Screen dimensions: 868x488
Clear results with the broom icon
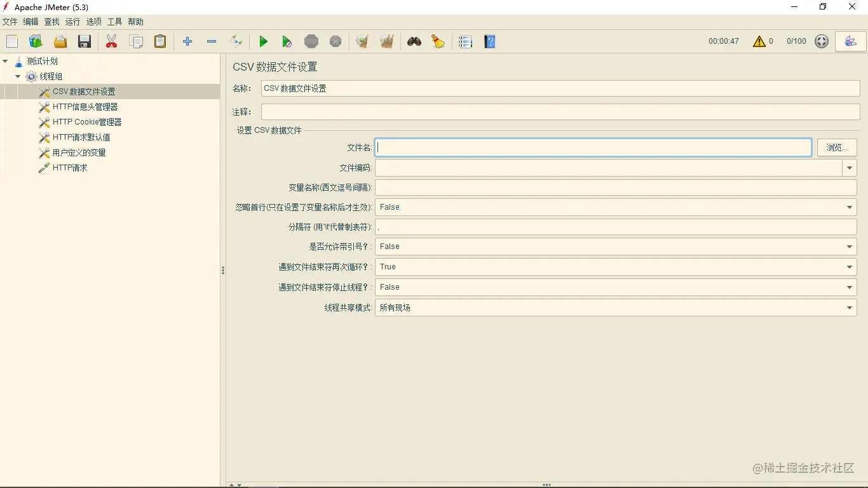point(438,41)
